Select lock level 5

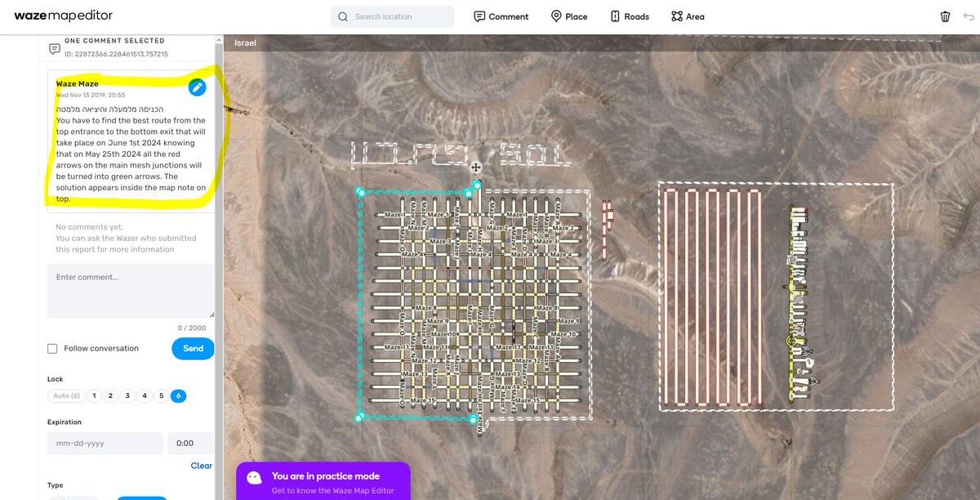pyautogui.click(x=162, y=396)
